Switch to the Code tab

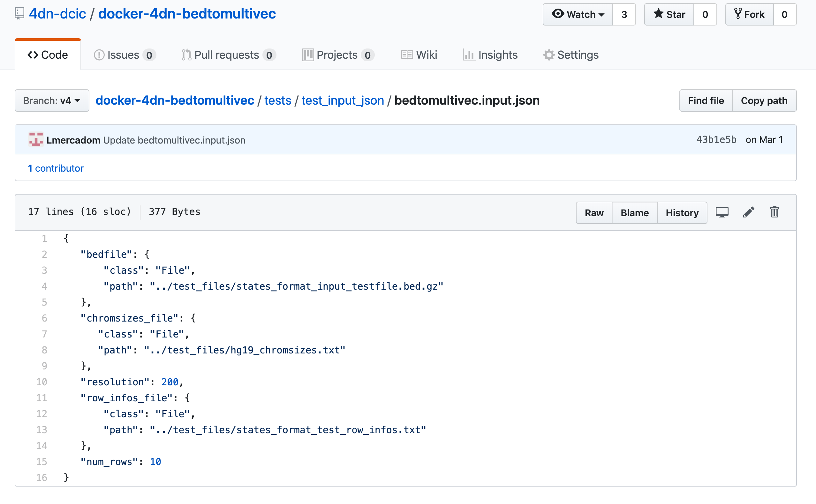click(48, 55)
